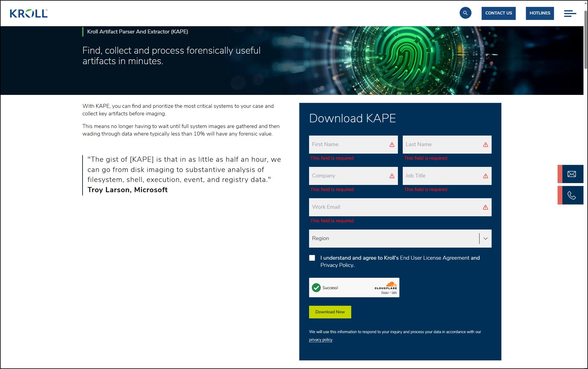The height and width of the screenshot is (369, 588).
Task: Click the green Success checkmark icon
Action: (x=316, y=288)
